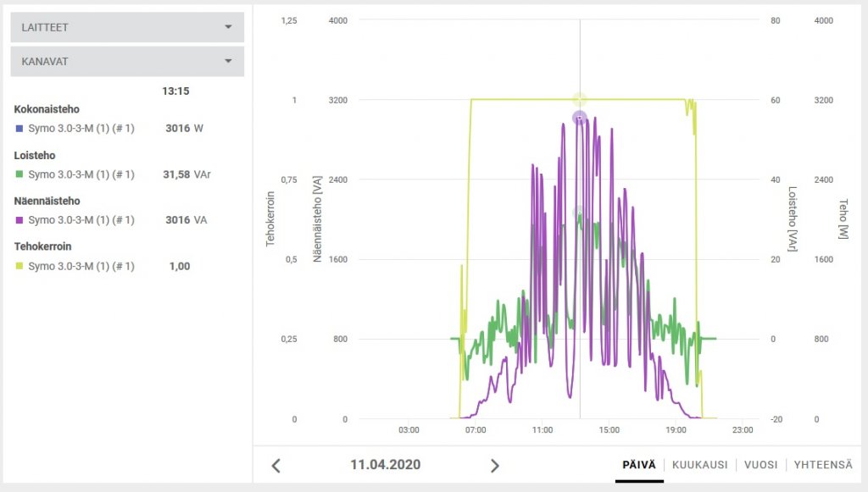Viewport: 868px width, 492px height.
Task: Click the yellow Tehokerroin marker on the chart
Action: click(x=580, y=100)
